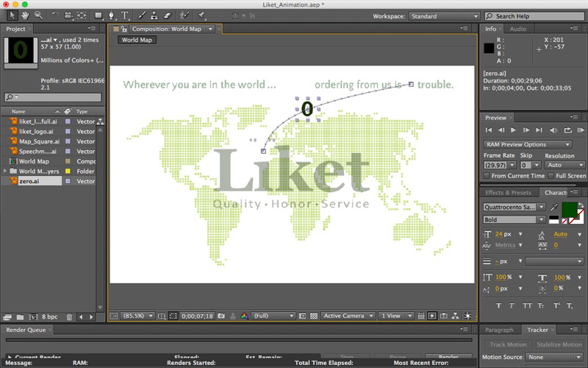
Task: Select the Rectangle shape tool
Action: coord(98,15)
